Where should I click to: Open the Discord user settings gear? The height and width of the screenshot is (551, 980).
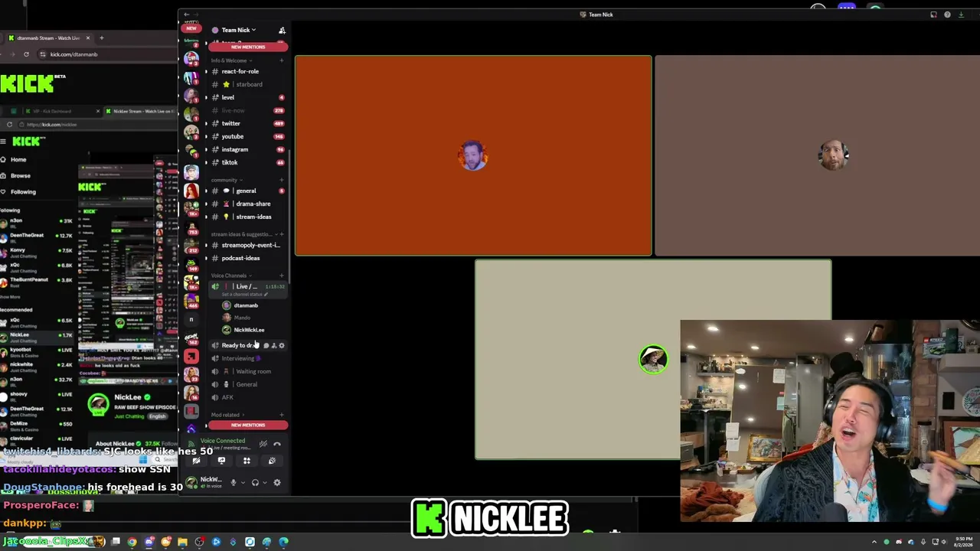[277, 482]
